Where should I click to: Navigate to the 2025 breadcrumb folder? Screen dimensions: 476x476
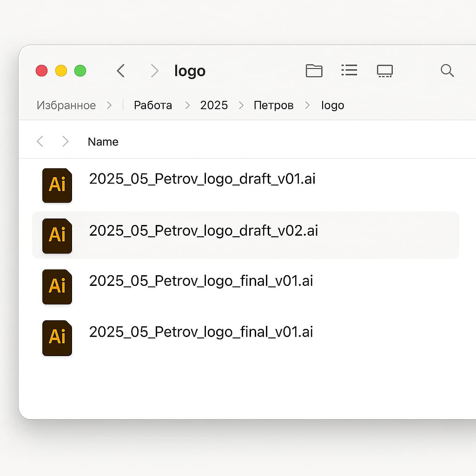point(214,106)
